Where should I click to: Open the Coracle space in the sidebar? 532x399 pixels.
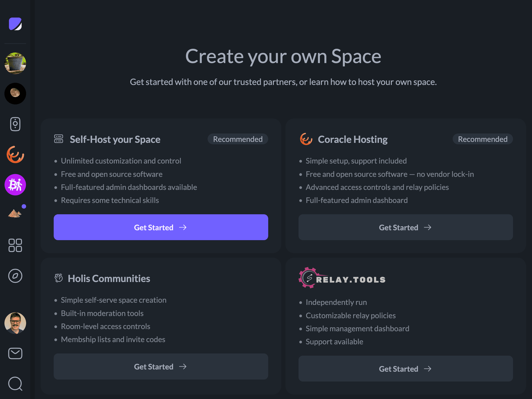click(15, 154)
